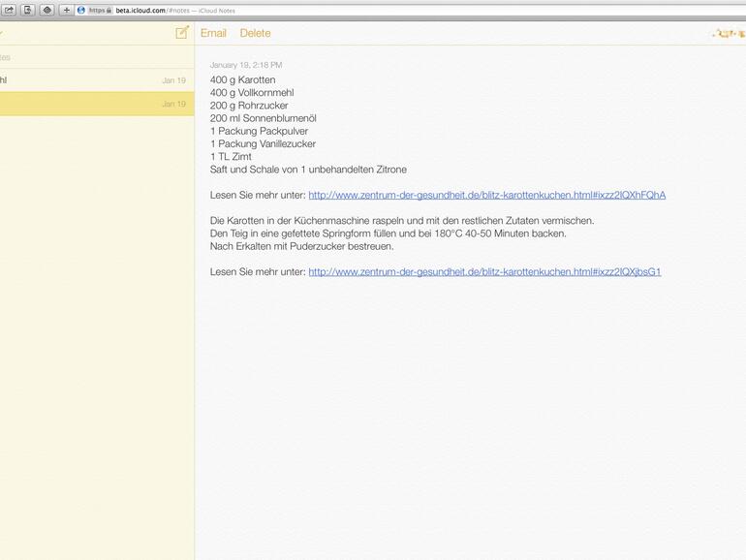Screen dimensions: 746x560
Task: Click the page-with-arrow toolbar button after Share
Action: 27,10
